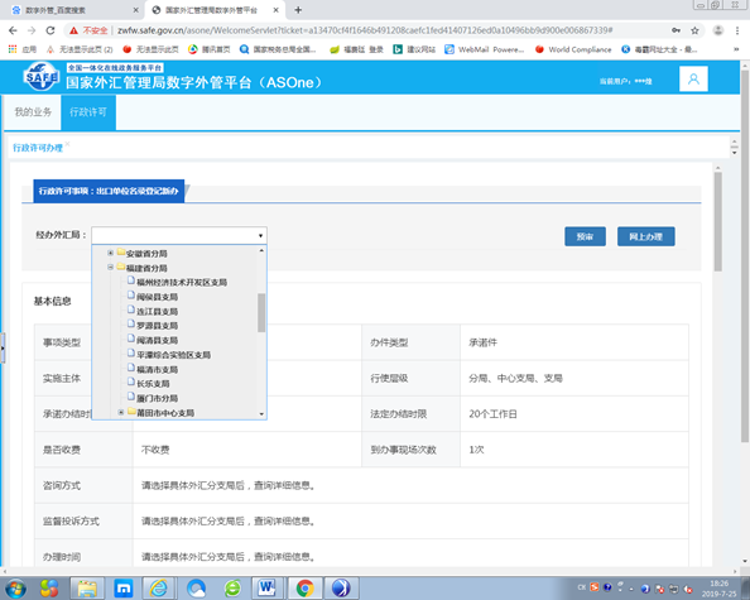750x600 pixels.
Task: Open the 经办外汇局 dropdown arrow
Action: pyautogui.click(x=261, y=236)
